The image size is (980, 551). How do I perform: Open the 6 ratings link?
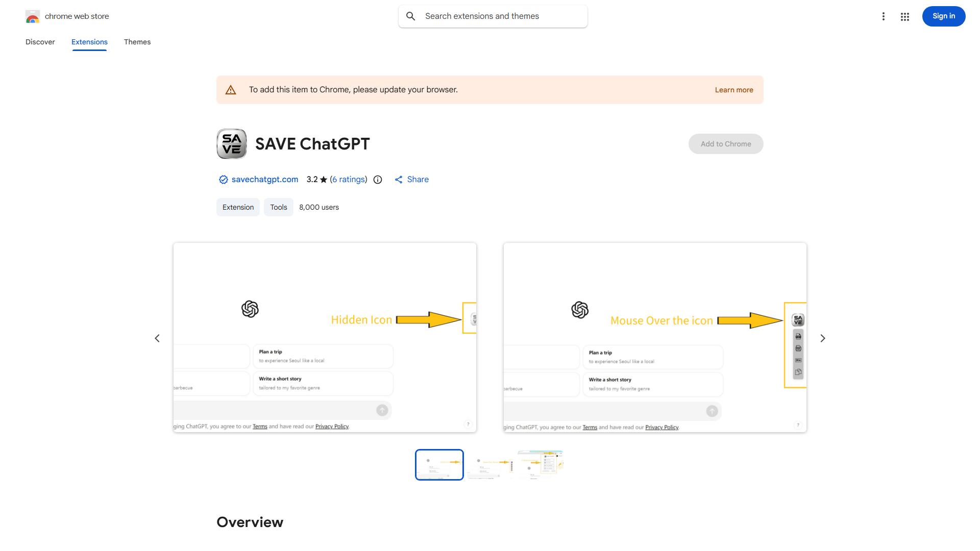tap(349, 180)
